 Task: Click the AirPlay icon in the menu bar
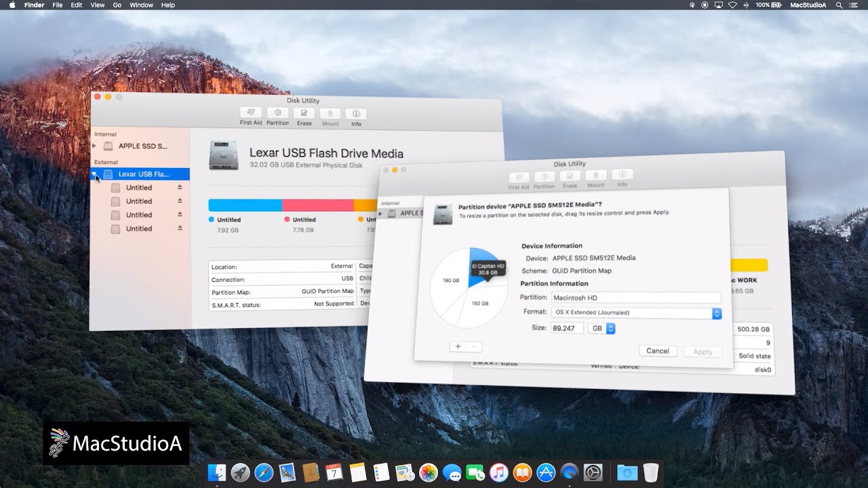(718, 5)
